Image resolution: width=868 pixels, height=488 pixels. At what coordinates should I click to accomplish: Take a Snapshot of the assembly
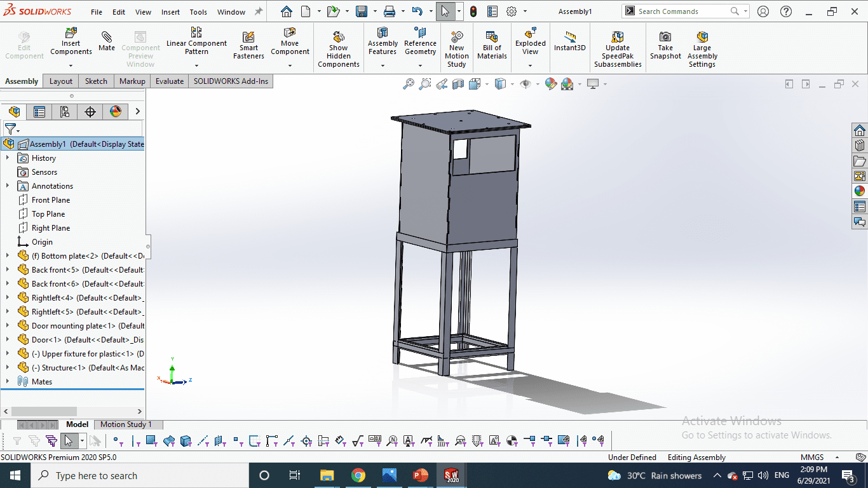coord(665,46)
